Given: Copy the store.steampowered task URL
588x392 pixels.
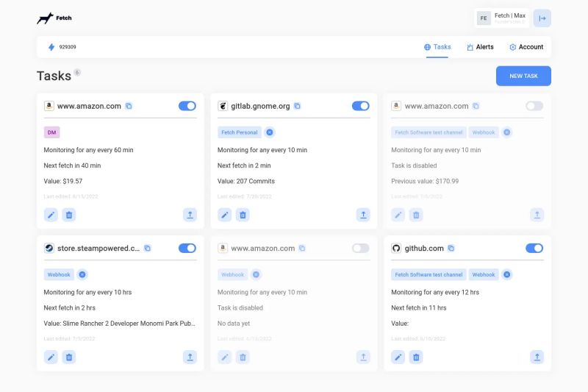Looking at the screenshot, I should pyautogui.click(x=148, y=248).
